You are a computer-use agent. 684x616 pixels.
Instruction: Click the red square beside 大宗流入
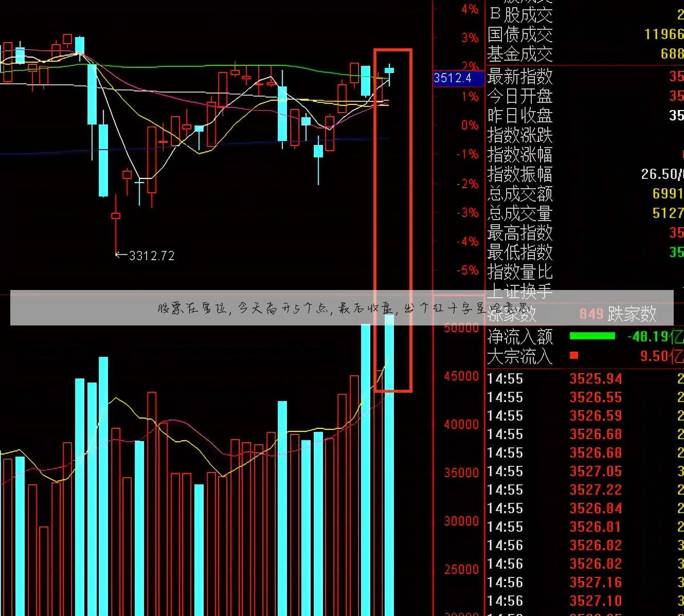[x=574, y=355]
